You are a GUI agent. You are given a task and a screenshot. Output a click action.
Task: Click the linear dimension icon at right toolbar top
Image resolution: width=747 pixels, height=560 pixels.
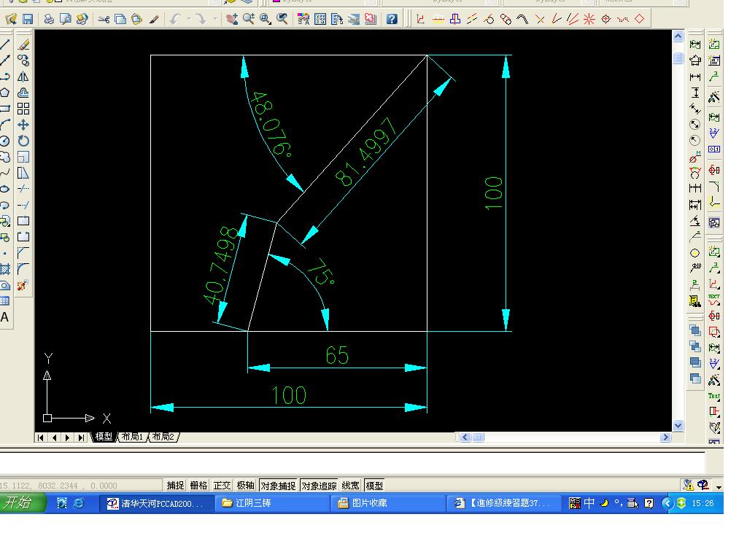pyautogui.click(x=695, y=44)
